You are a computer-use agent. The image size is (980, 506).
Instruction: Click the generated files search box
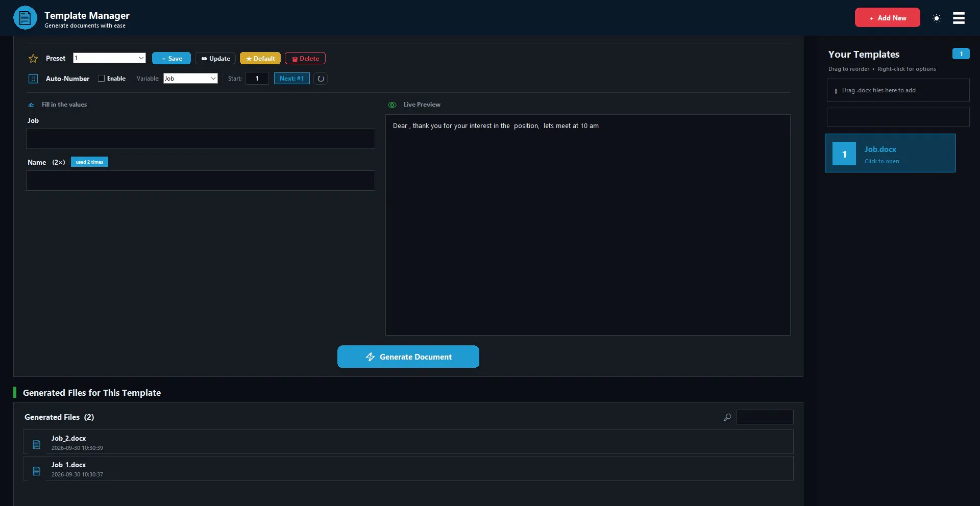765,417
